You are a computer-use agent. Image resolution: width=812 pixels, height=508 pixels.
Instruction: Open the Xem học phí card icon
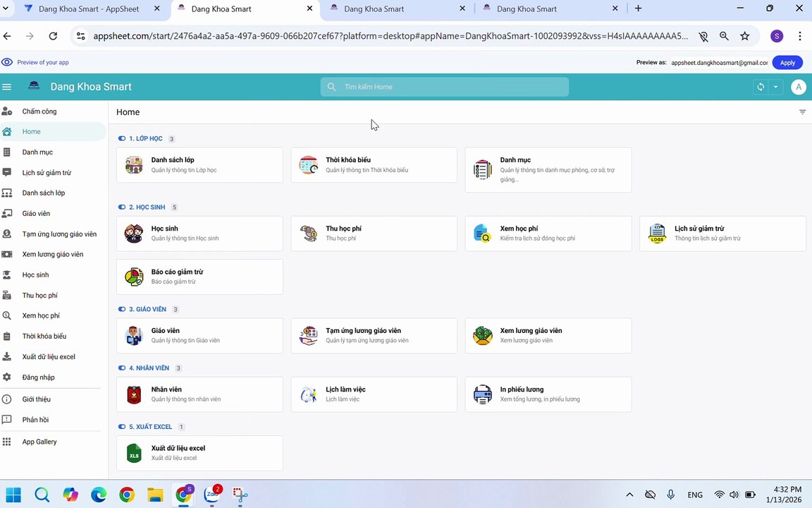[x=483, y=234]
